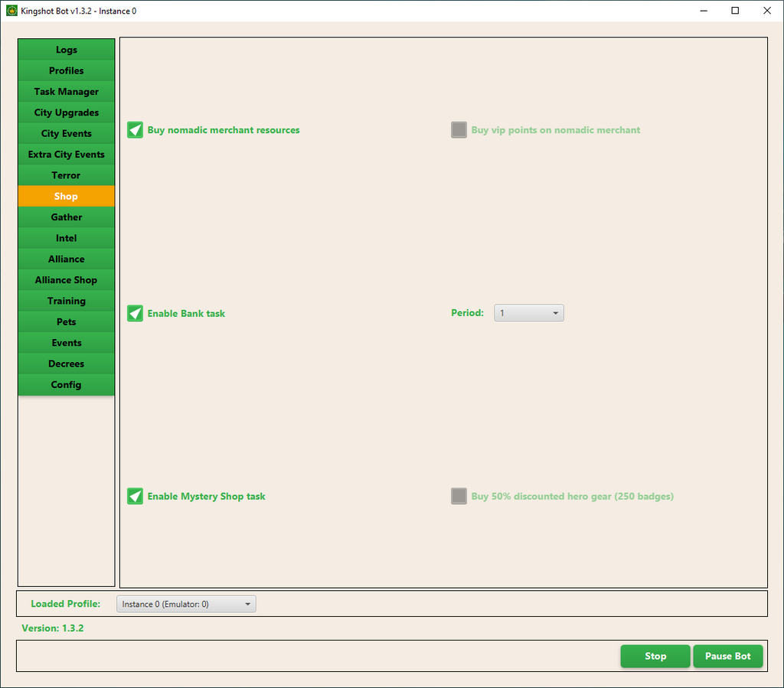Check Buy vip points on nomadic merchant

coord(459,130)
